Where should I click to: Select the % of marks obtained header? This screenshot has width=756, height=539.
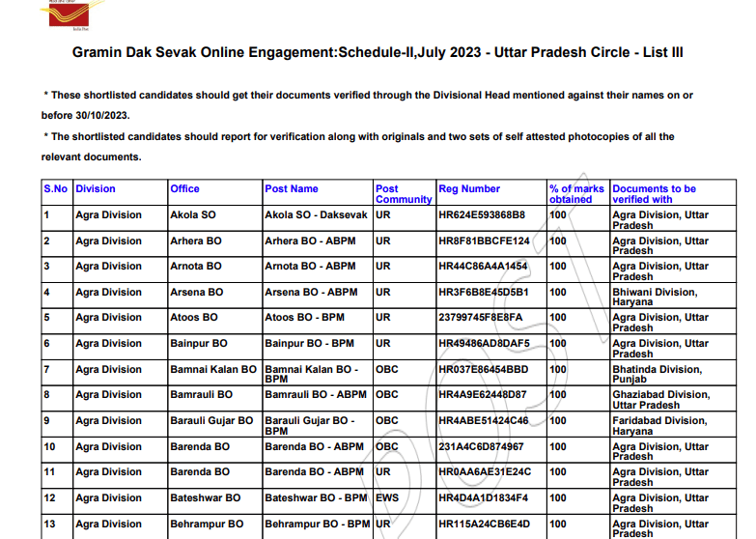tap(576, 194)
